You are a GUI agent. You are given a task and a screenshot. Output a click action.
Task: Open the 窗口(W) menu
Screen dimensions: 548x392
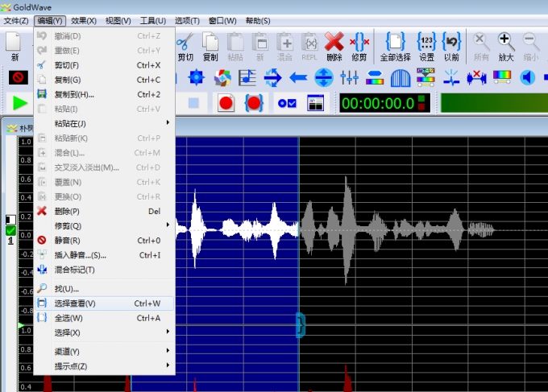(222, 21)
